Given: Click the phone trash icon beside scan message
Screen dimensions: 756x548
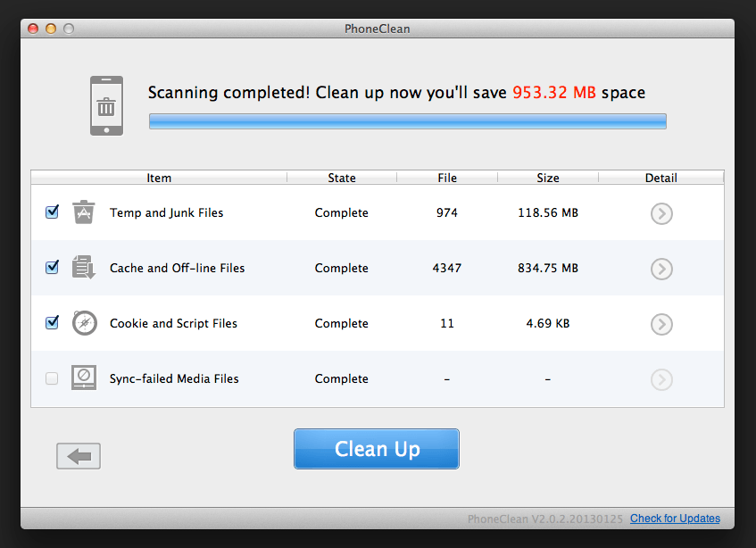Looking at the screenshot, I should [106, 105].
